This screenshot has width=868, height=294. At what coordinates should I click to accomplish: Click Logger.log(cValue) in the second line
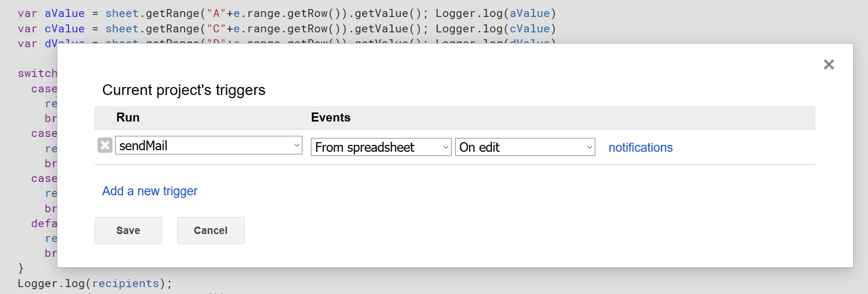tap(496, 29)
